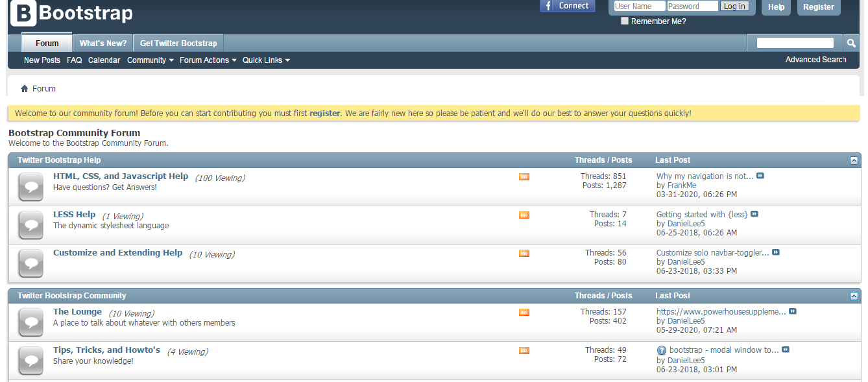The image size is (868, 382).
Task: Go to last post icon after powerhousesuppleme link
Action: pos(793,311)
